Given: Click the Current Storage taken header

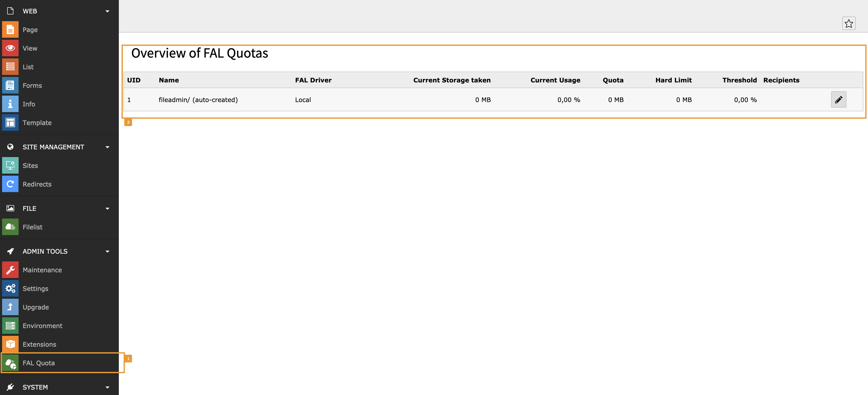Looking at the screenshot, I should coord(452,80).
